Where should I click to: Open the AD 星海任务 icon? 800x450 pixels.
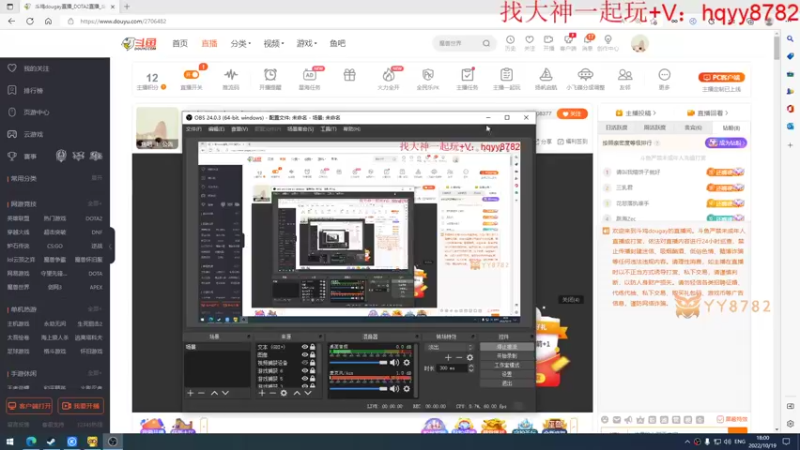click(x=309, y=75)
